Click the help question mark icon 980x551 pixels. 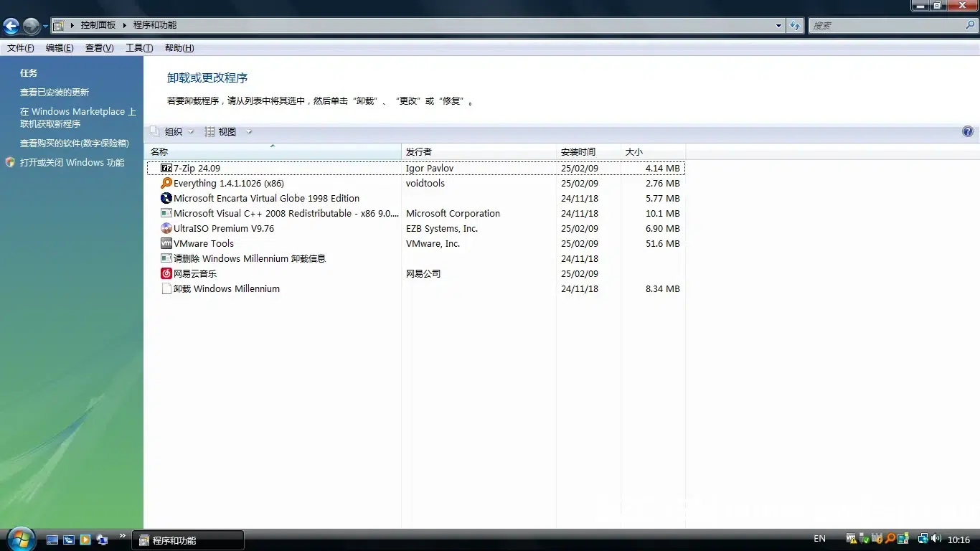968,131
